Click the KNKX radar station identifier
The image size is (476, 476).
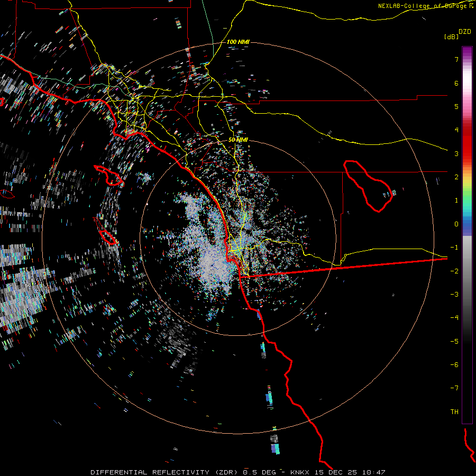coord(300,472)
